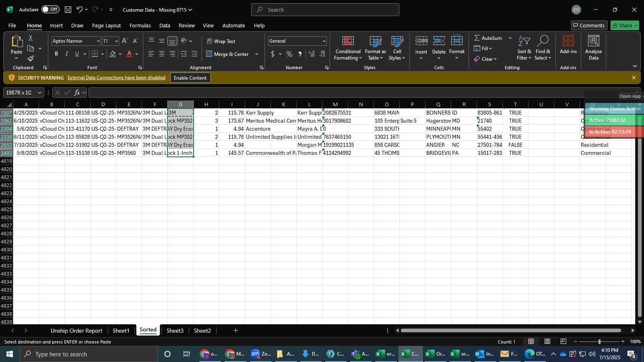Viewport: 644px width, 362px height.
Task: Switch to Unship Order Report sheet
Action: [x=76, y=331]
